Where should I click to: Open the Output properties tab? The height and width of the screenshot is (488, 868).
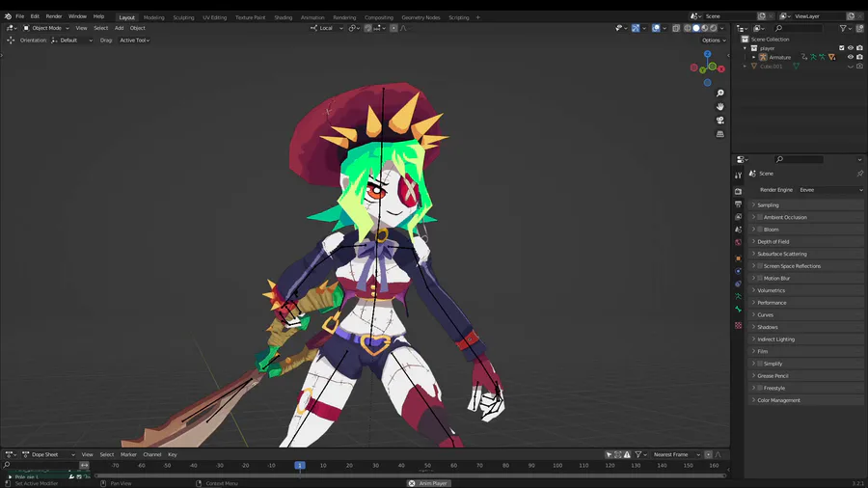(738, 204)
